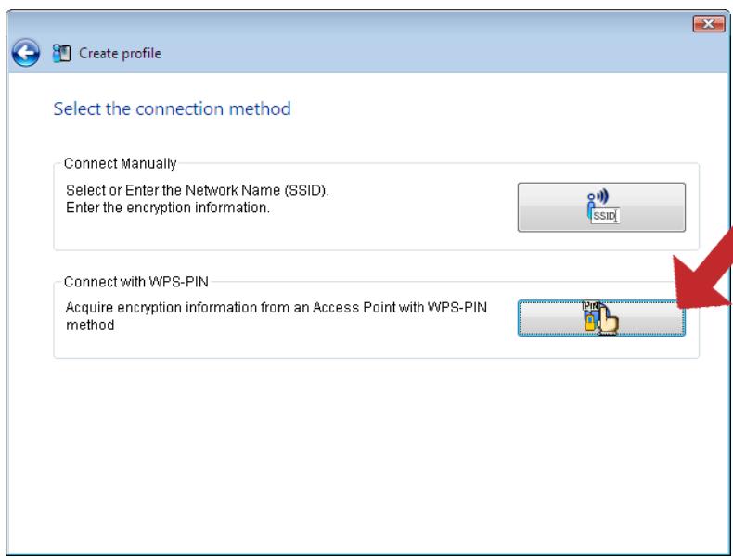The width and height of the screenshot is (733, 560).
Task: Click the "Create profile" title text
Action: click(120, 53)
